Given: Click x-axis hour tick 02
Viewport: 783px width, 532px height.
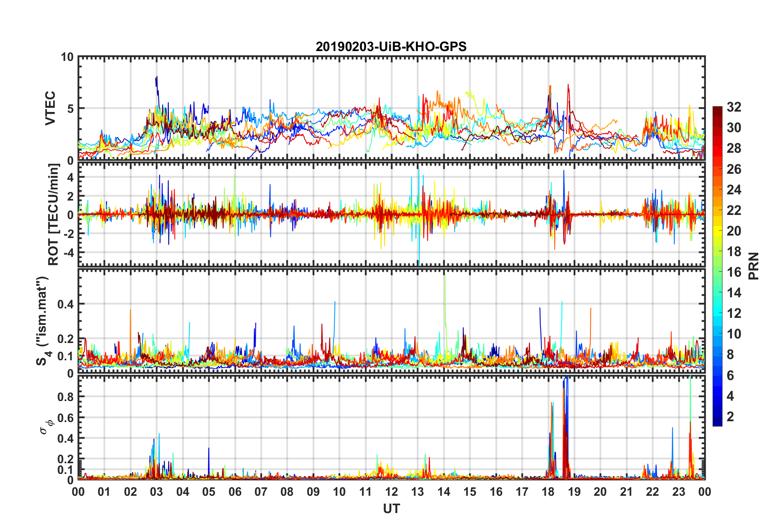Looking at the screenshot, I should [130, 492].
